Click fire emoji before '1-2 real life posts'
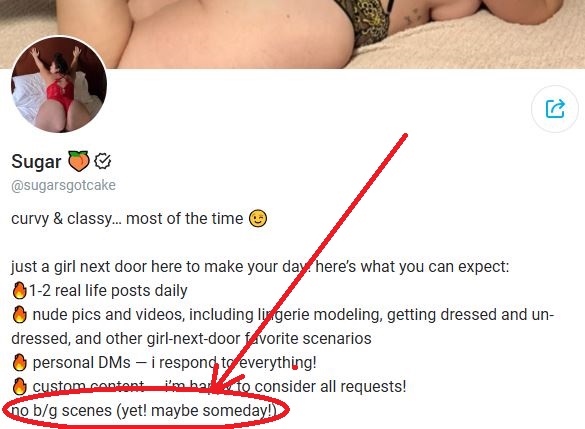Viewport: 585px width, 429px height. [19, 291]
